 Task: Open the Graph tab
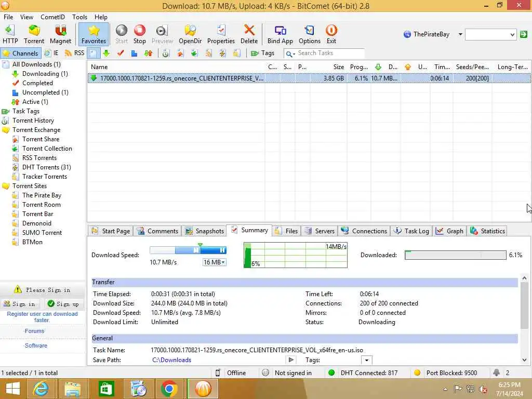pyautogui.click(x=450, y=231)
